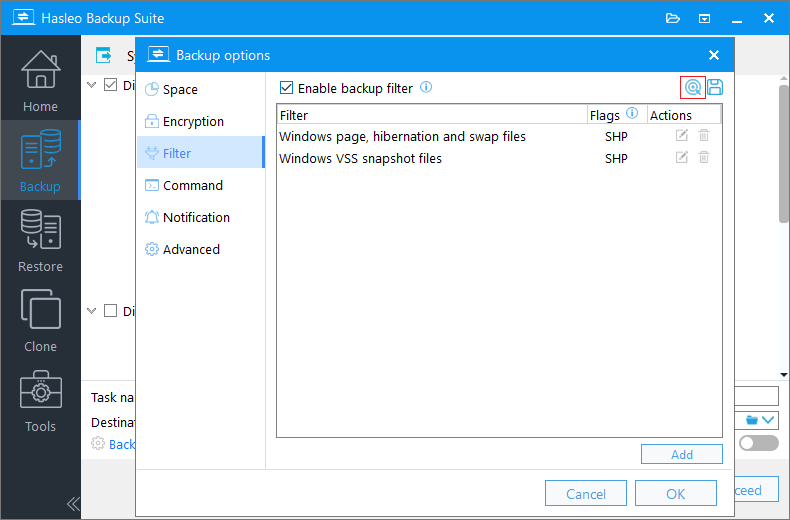Click the Add button below the filter list
This screenshot has width=790, height=520.
(682, 454)
